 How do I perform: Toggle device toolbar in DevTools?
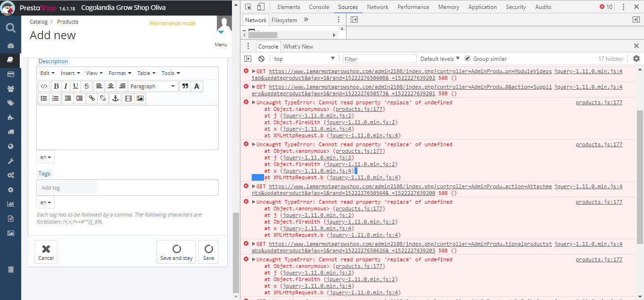[x=261, y=7]
